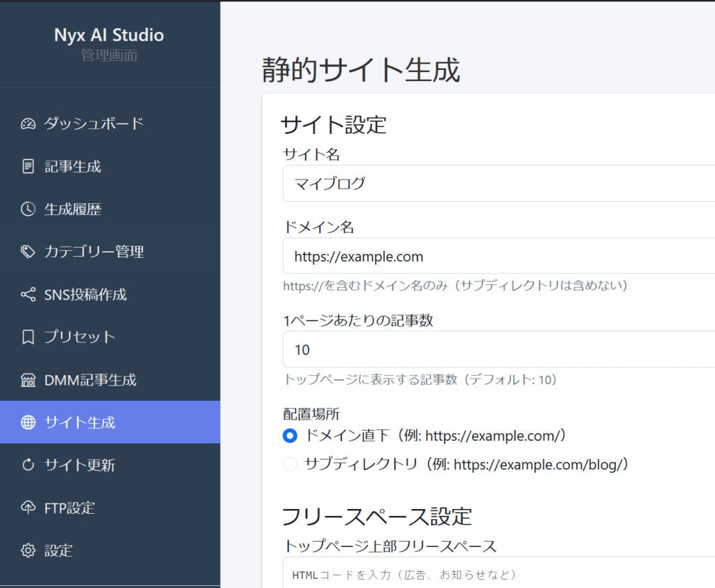Click the サイト名 input field
Screen dimensions: 715x588
(x=499, y=184)
